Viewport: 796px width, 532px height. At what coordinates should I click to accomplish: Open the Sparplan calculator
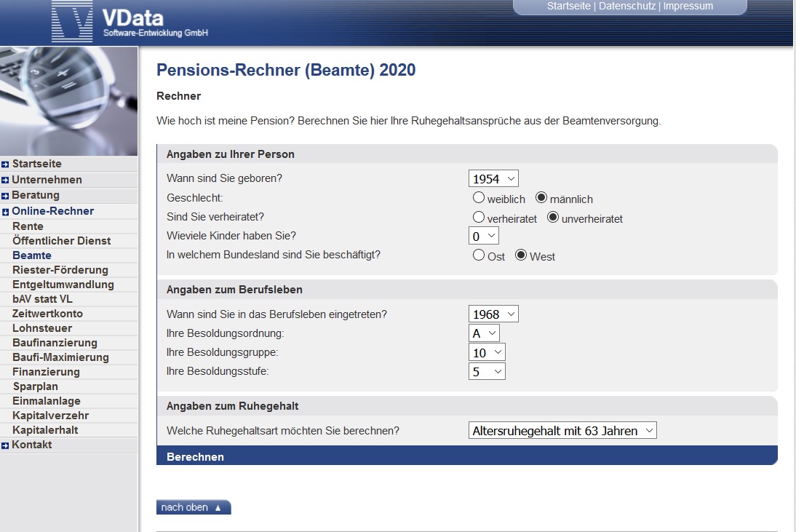click(x=36, y=387)
